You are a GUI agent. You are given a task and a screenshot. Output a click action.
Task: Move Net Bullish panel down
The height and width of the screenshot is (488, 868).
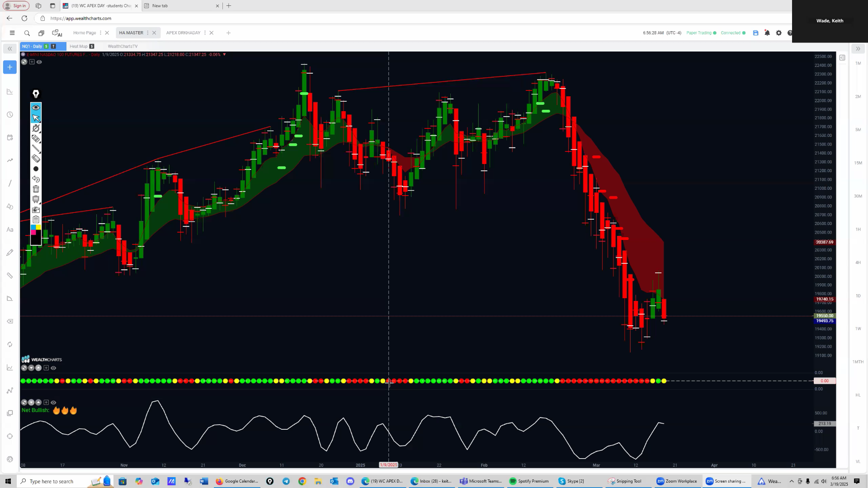[31, 403]
